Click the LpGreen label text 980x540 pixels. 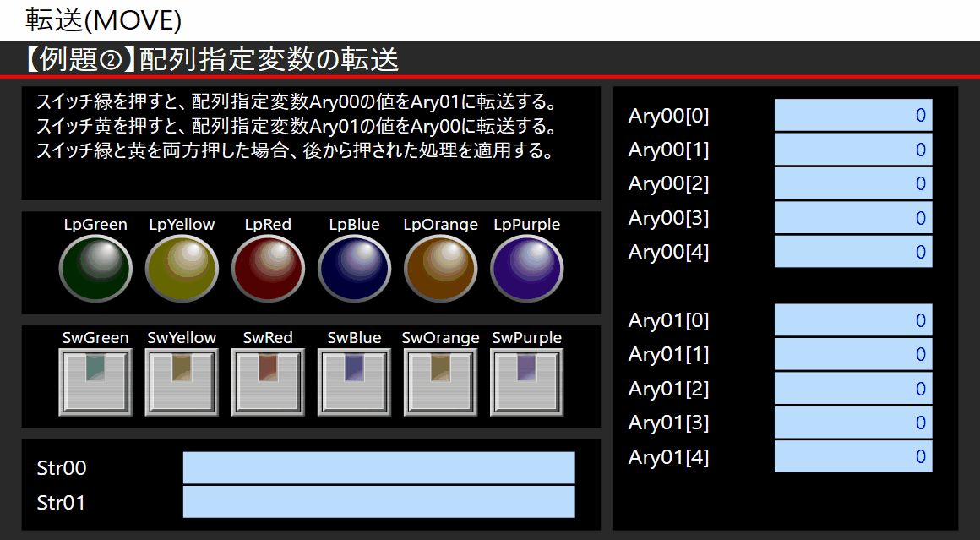click(x=95, y=225)
